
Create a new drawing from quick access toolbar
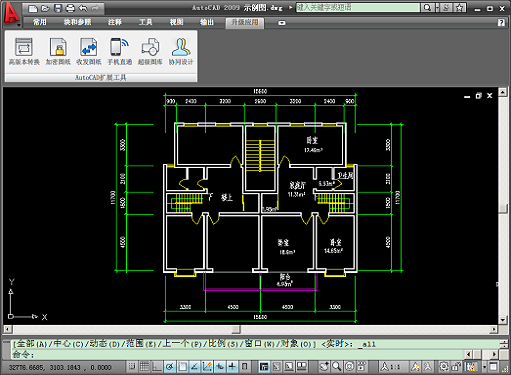(33, 8)
